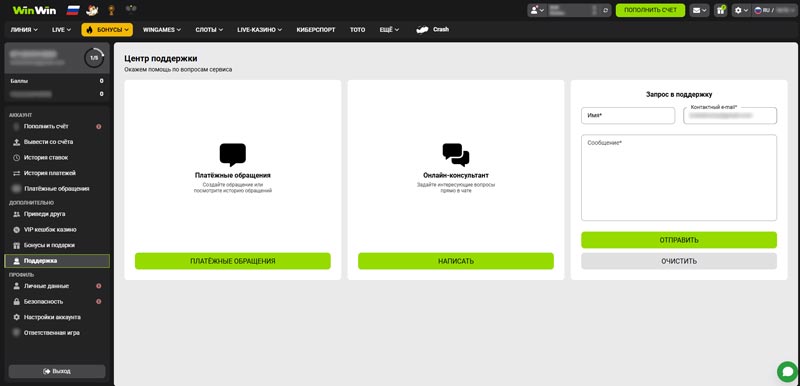Expand the Бонусы menu with the flame icon
The width and height of the screenshot is (800, 386).
107,30
